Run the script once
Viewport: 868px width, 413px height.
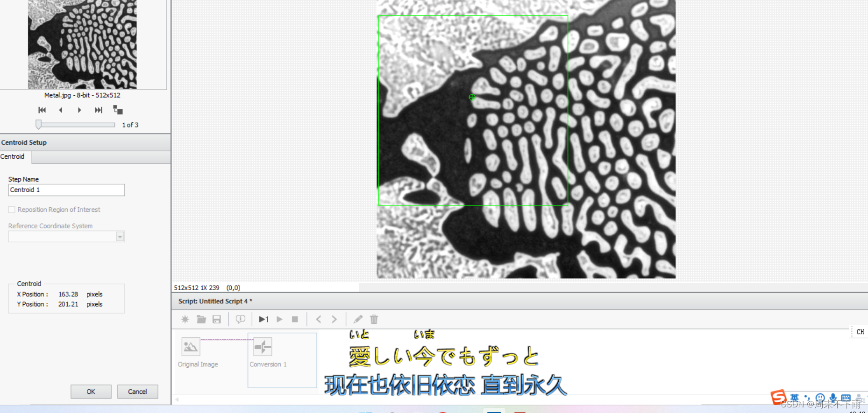point(263,319)
